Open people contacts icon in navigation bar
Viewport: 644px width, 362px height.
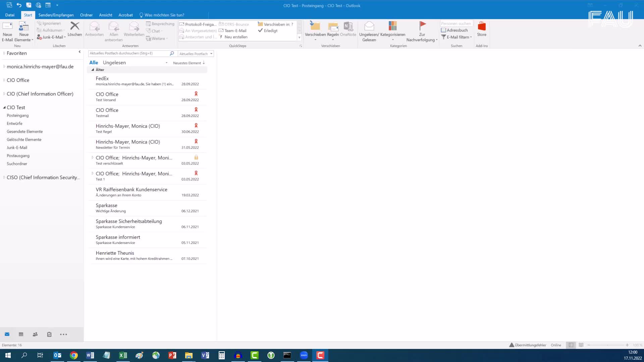coord(35,335)
